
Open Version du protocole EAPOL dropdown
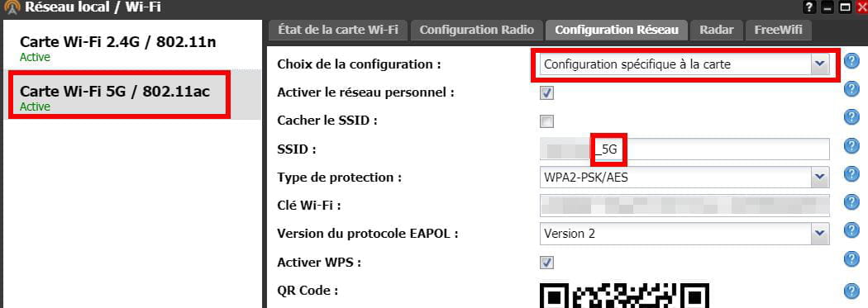click(x=684, y=234)
